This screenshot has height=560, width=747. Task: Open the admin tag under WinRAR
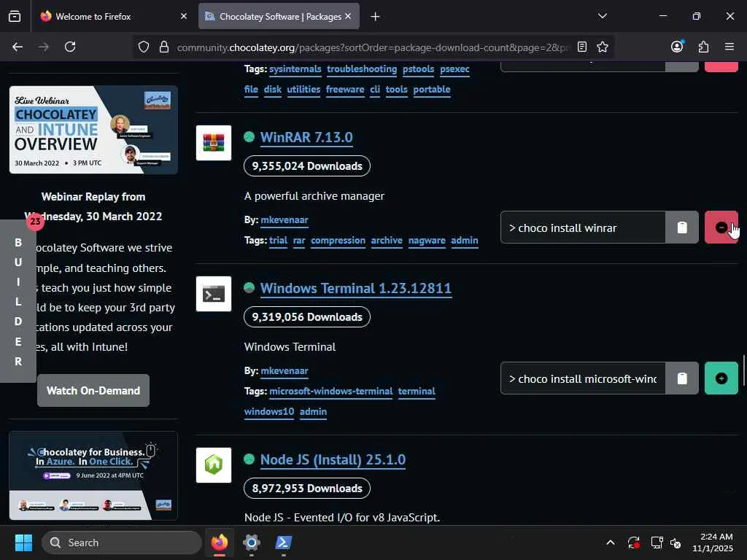click(x=465, y=241)
